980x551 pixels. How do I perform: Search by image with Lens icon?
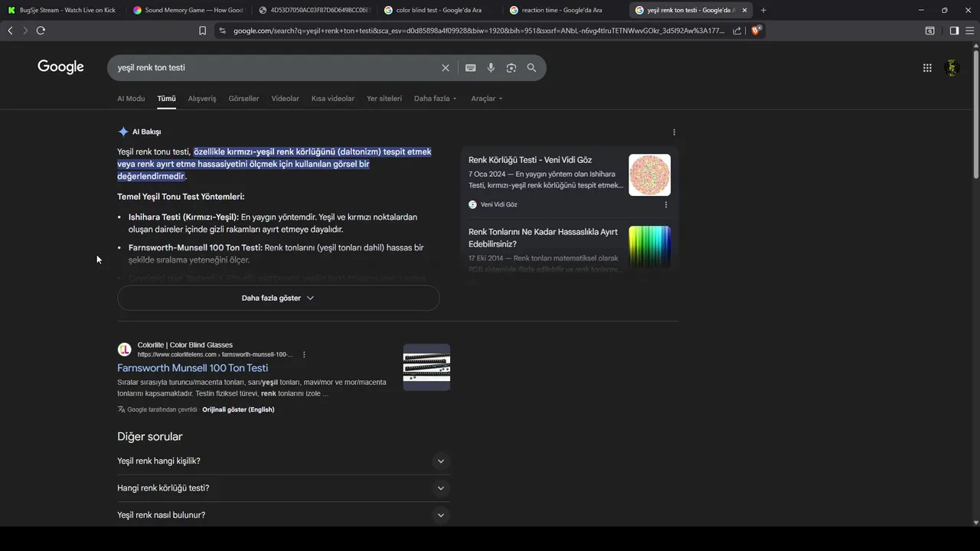511,67
